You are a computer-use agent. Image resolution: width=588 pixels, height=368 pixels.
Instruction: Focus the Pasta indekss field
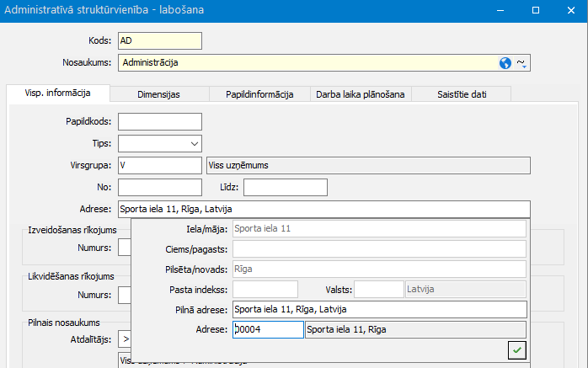[265, 290]
